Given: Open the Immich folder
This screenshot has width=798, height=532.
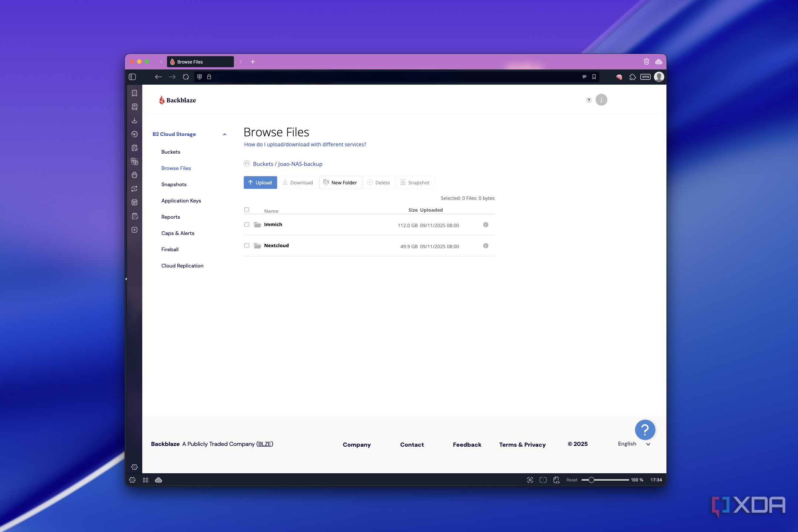Looking at the screenshot, I should [273, 224].
